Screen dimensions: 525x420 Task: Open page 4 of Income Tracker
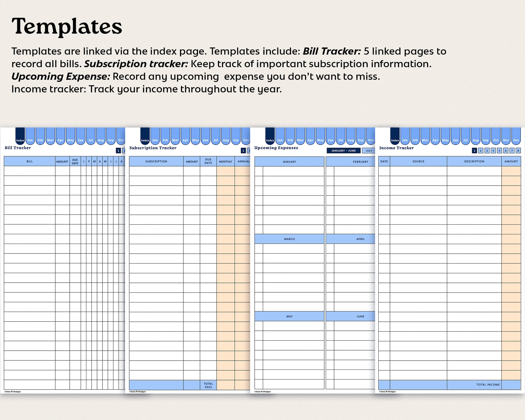click(493, 151)
